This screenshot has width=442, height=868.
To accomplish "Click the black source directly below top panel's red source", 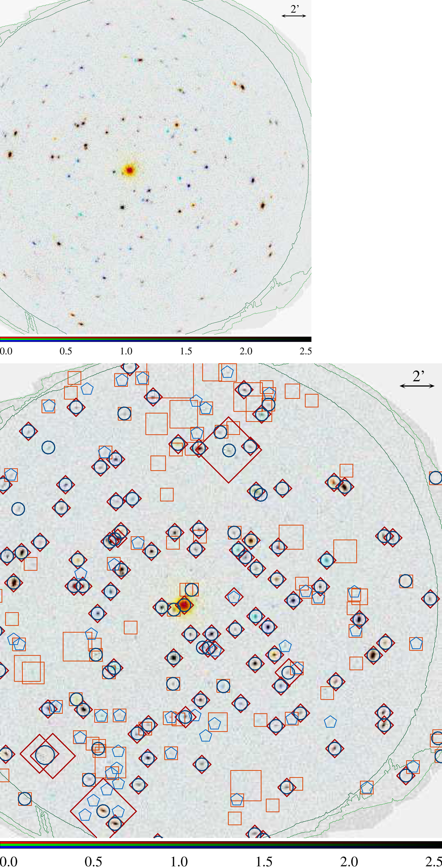I will coord(122,207).
